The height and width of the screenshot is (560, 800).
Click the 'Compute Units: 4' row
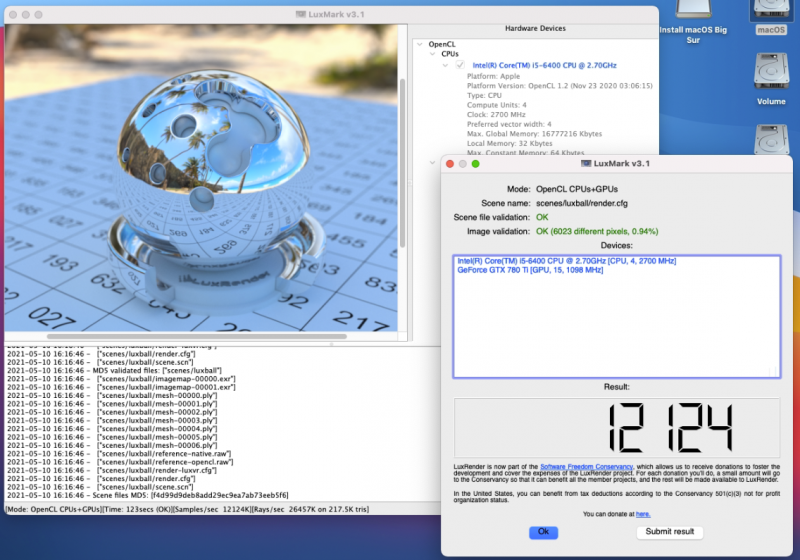(x=496, y=105)
